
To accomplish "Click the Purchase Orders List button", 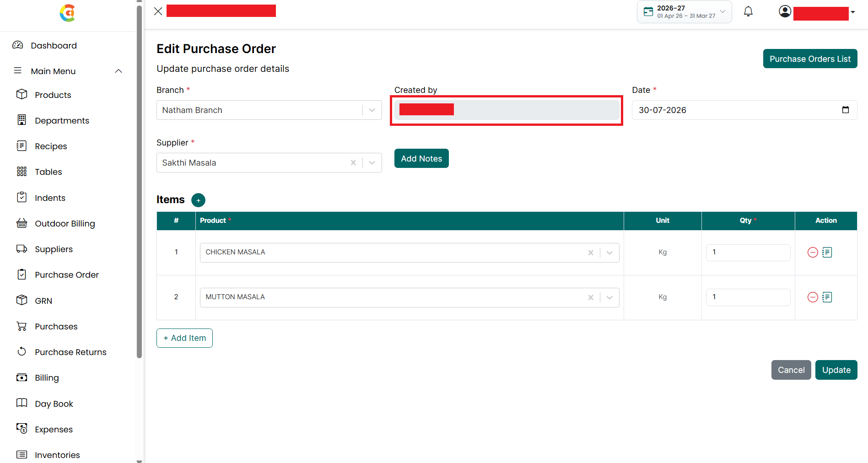I will (x=810, y=59).
